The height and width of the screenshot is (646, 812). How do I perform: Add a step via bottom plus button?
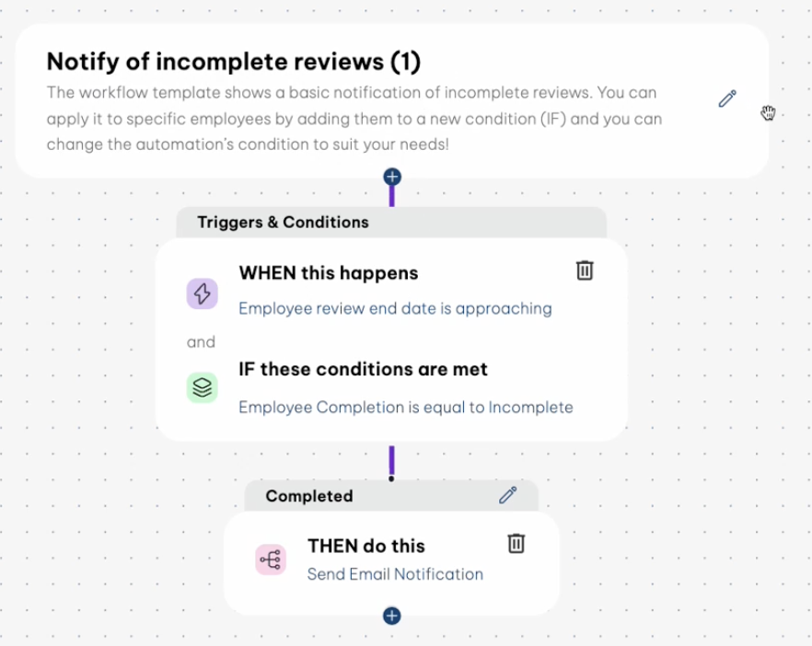click(392, 616)
